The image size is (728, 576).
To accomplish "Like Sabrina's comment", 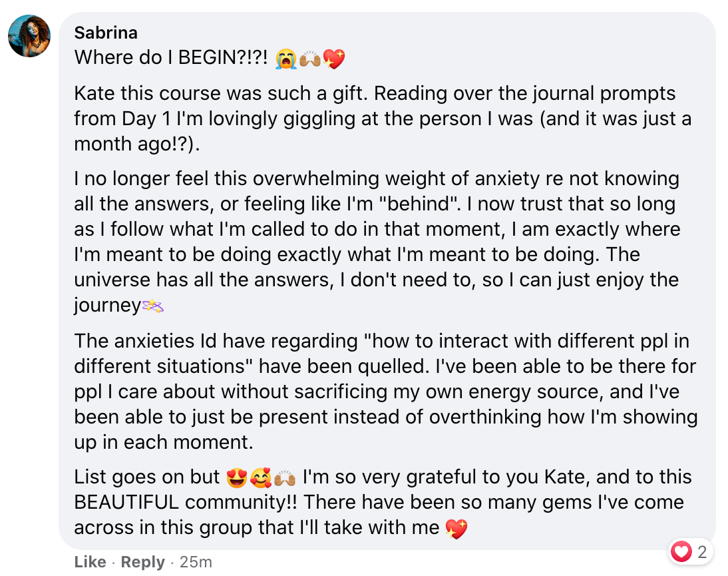I will point(90,561).
